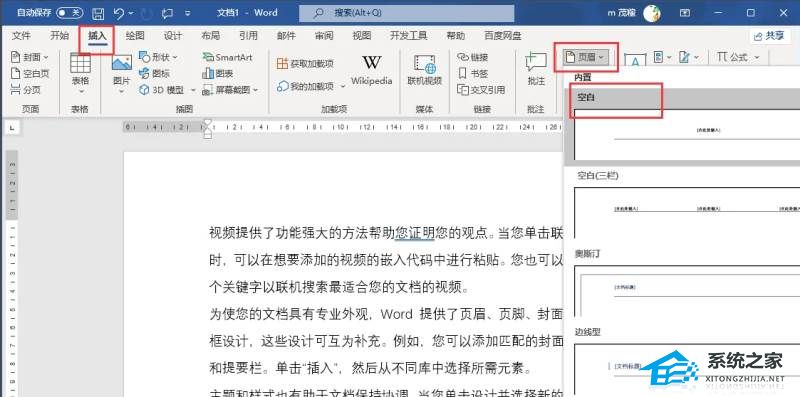Click the ruler tab selector L button

coord(12,127)
